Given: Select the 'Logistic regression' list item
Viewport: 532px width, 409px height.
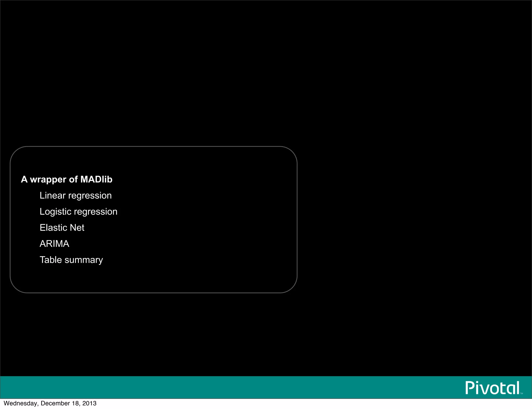Looking at the screenshot, I should pos(78,212).
